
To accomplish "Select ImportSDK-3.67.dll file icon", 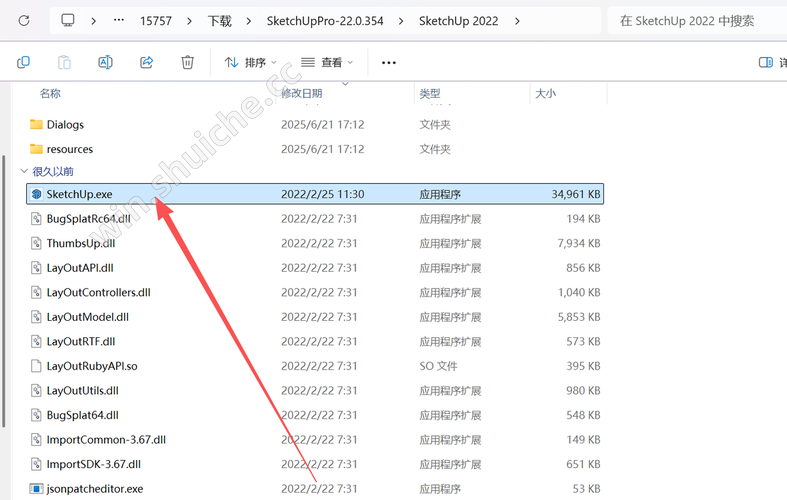I will point(36,464).
